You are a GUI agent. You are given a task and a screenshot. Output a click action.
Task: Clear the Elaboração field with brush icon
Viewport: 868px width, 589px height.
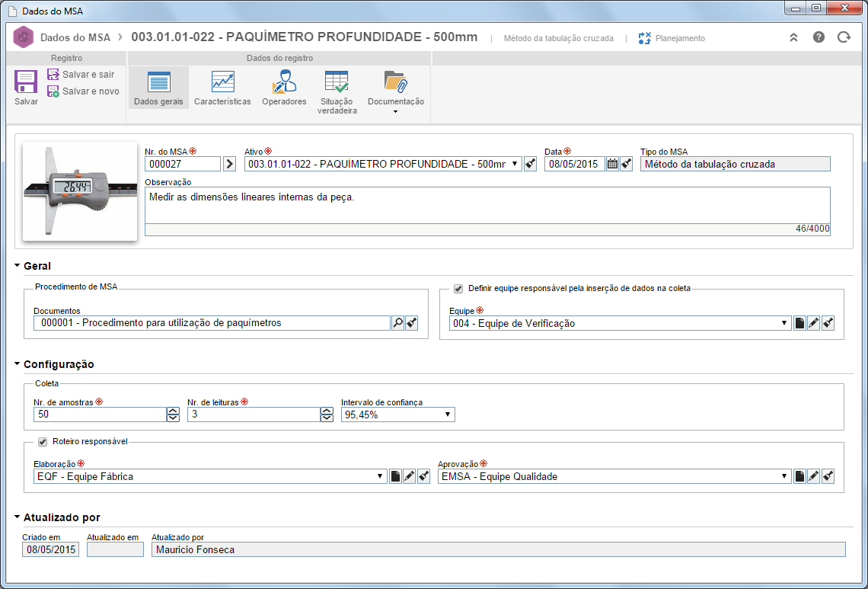423,476
